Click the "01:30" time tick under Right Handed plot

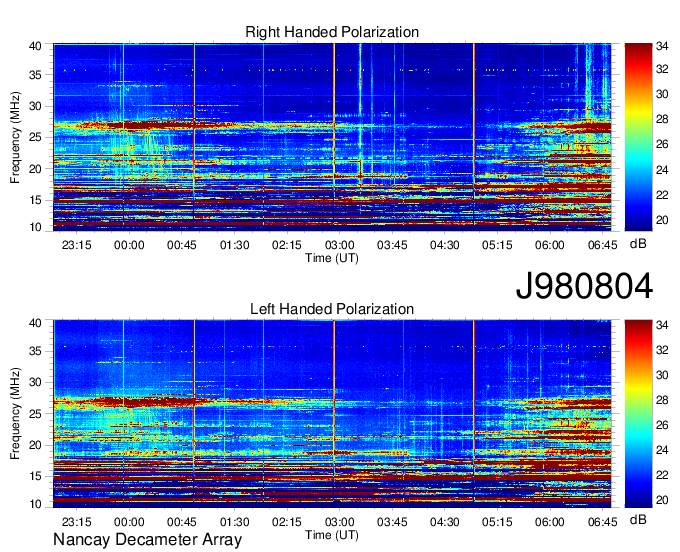[x=235, y=245]
